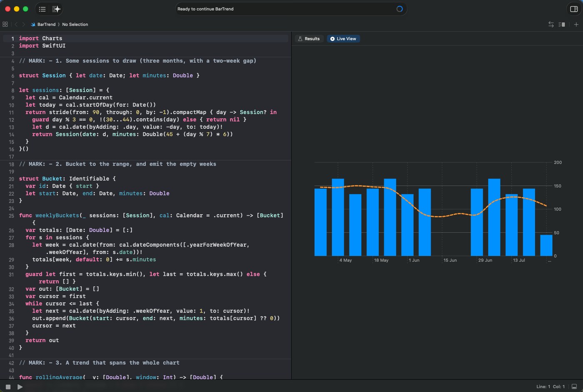Click the 'struct Session' declaration line

point(109,75)
